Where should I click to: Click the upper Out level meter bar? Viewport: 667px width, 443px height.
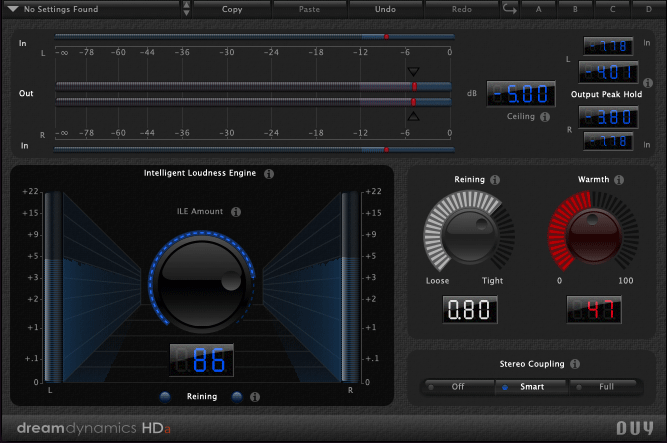[x=254, y=86]
